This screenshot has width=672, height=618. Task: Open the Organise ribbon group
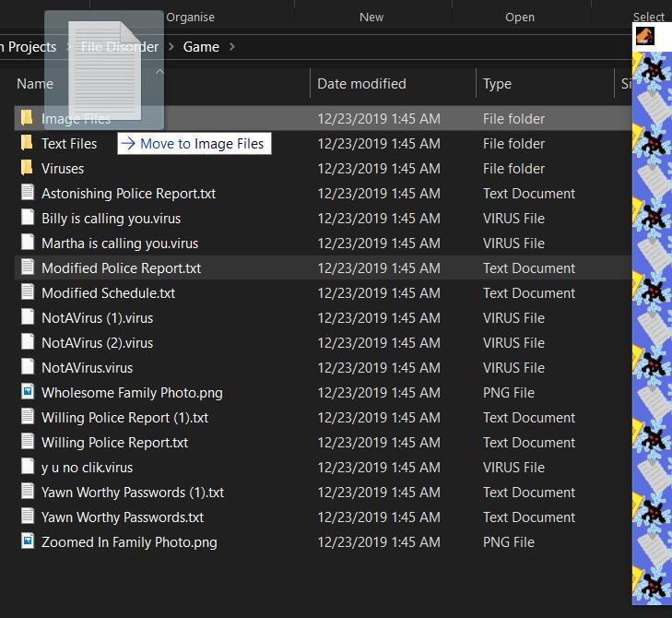coord(190,18)
